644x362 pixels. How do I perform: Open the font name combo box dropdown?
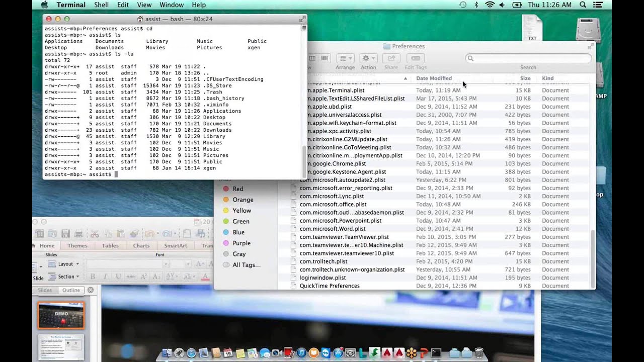pos(166,264)
